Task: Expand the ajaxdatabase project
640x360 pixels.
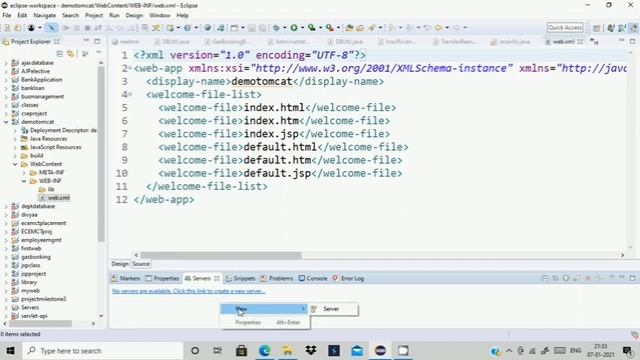Action: [6, 63]
